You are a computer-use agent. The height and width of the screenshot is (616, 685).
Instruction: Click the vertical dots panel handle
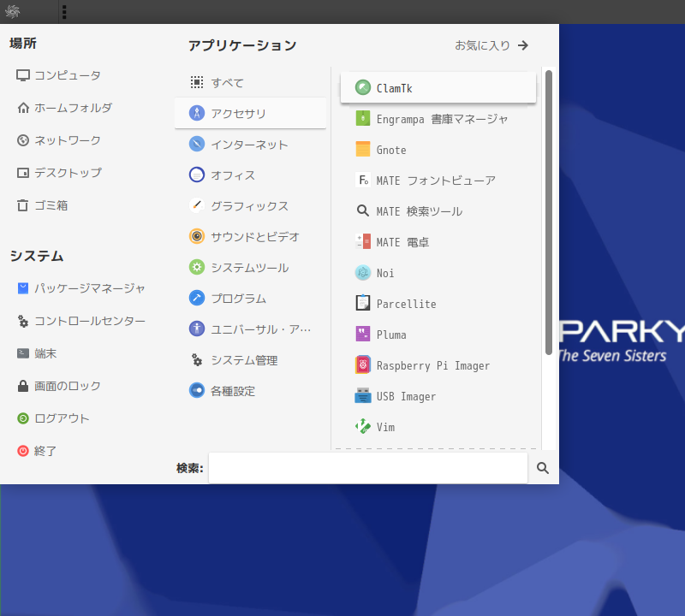(64, 12)
